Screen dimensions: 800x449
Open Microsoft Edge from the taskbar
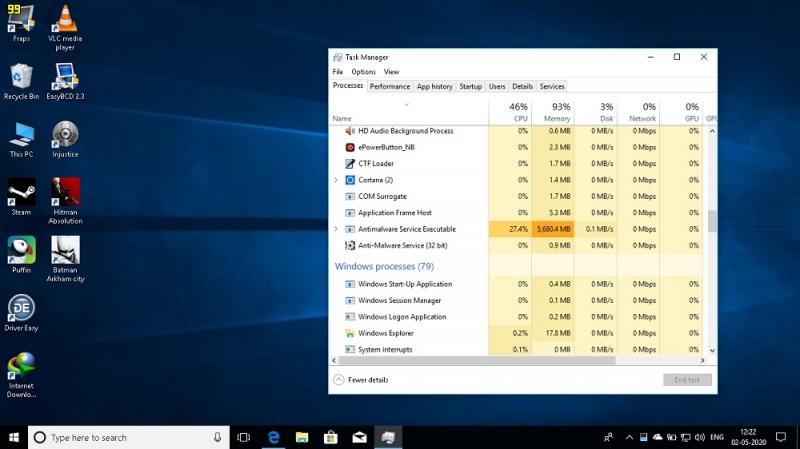pyautogui.click(x=273, y=437)
